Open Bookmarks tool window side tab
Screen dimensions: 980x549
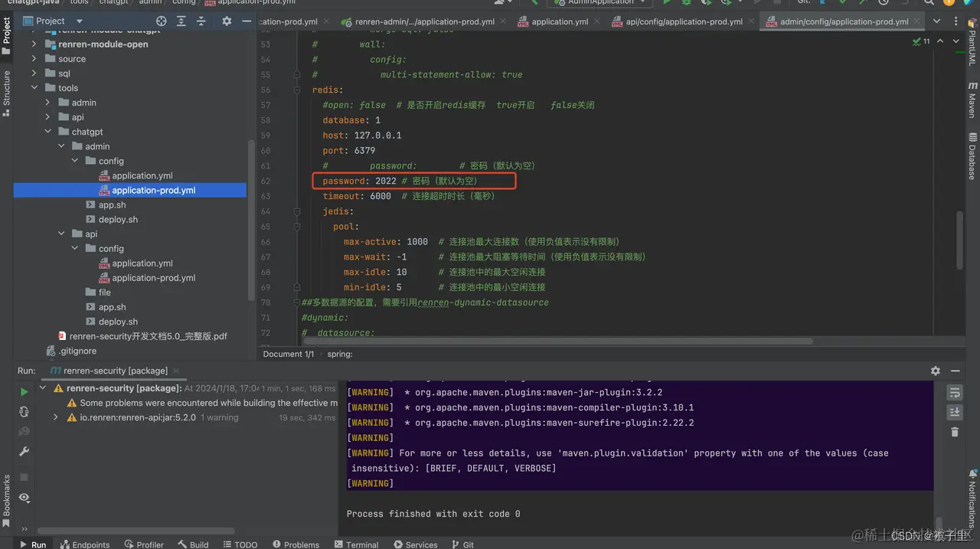(7, 502)
